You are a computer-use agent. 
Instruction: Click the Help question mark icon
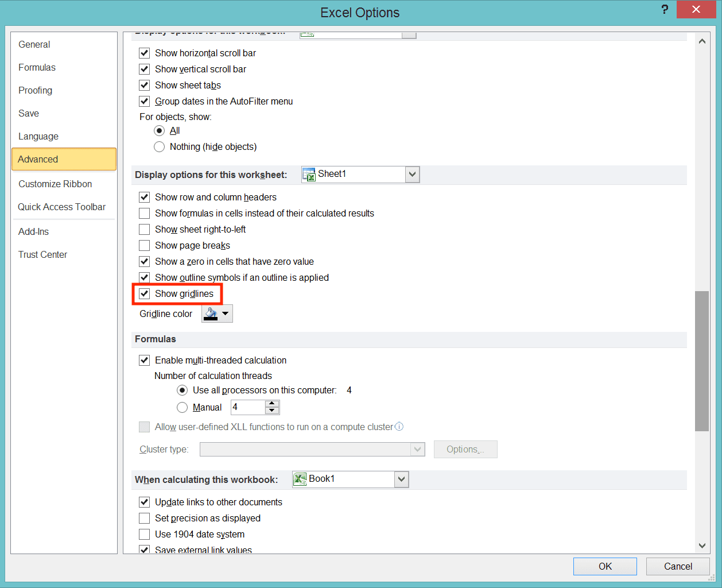coord(664,10)
